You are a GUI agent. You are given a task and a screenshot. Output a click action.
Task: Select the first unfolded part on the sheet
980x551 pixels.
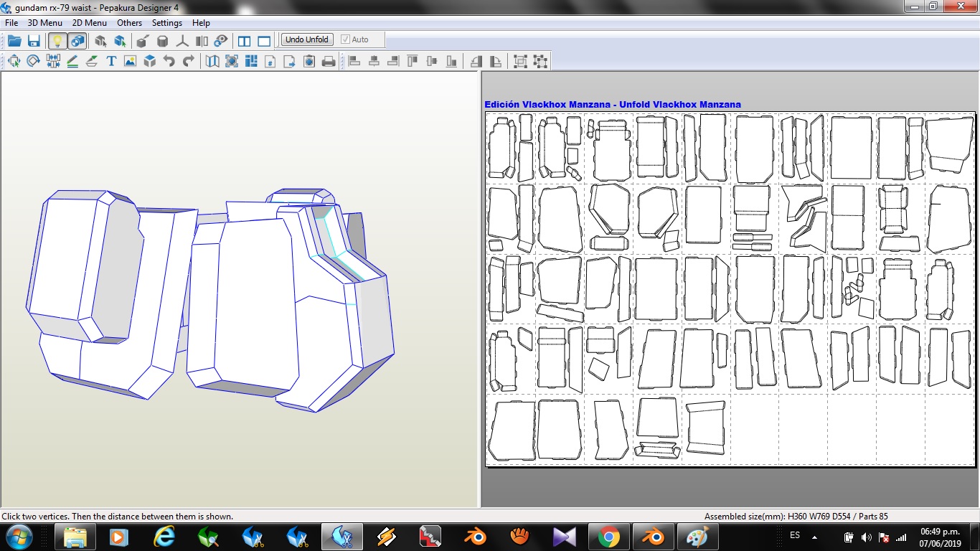pos(502,149)
